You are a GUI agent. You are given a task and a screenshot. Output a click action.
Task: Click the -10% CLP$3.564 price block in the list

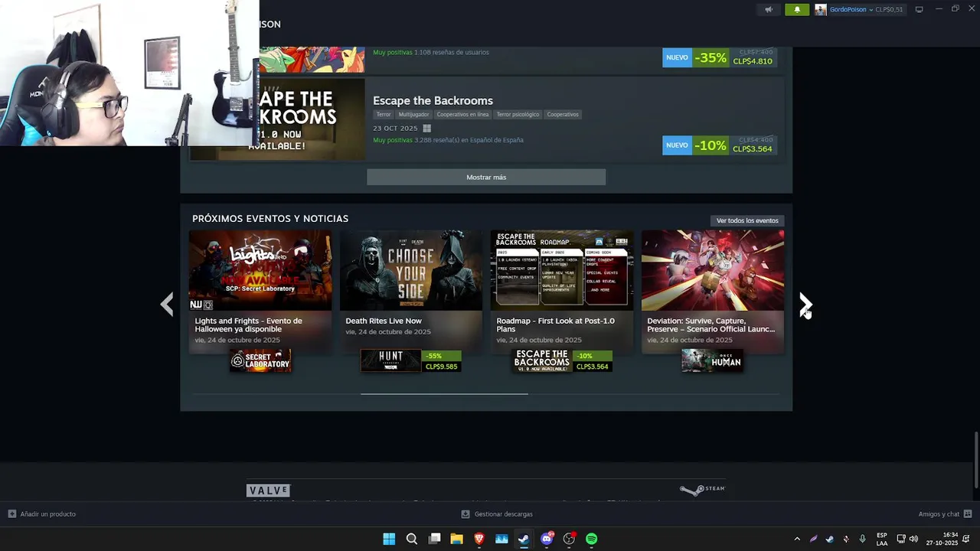coord(718,145)
